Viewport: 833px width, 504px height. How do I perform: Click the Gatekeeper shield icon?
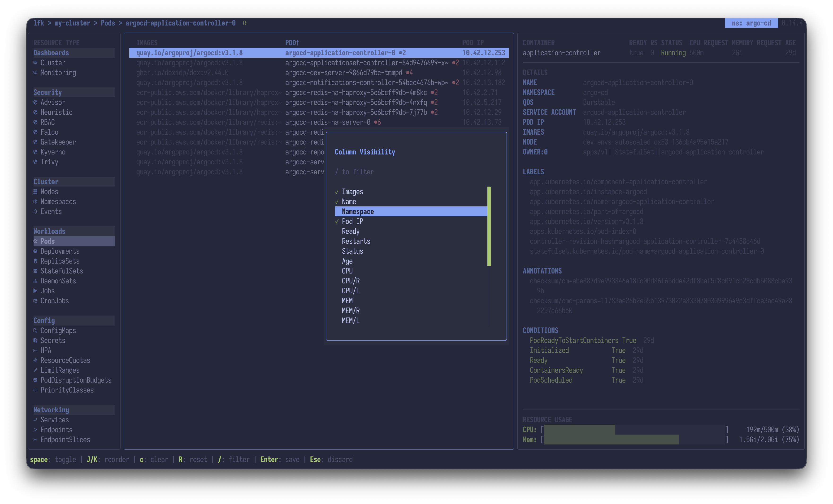click(x=35, y=142)
